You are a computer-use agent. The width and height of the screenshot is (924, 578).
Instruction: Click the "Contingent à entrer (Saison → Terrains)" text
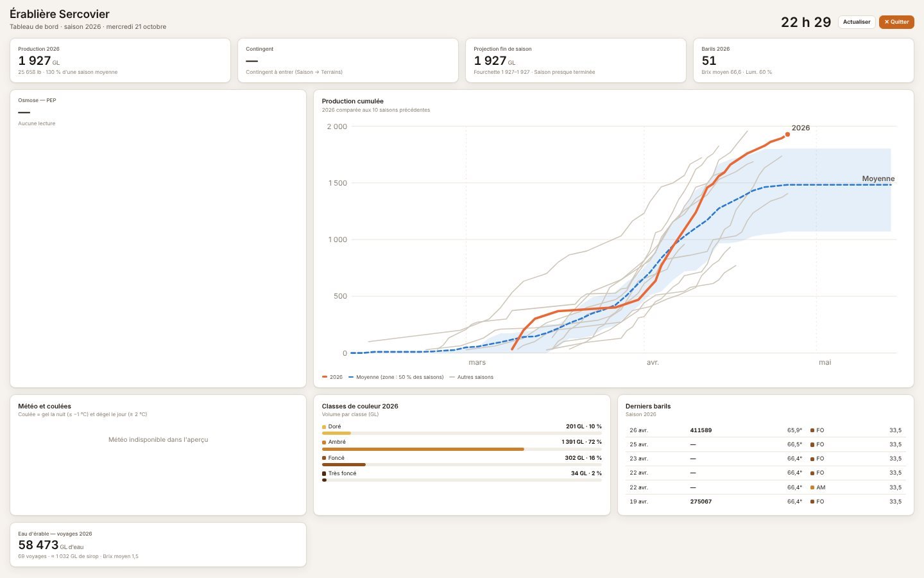(294, 72)
